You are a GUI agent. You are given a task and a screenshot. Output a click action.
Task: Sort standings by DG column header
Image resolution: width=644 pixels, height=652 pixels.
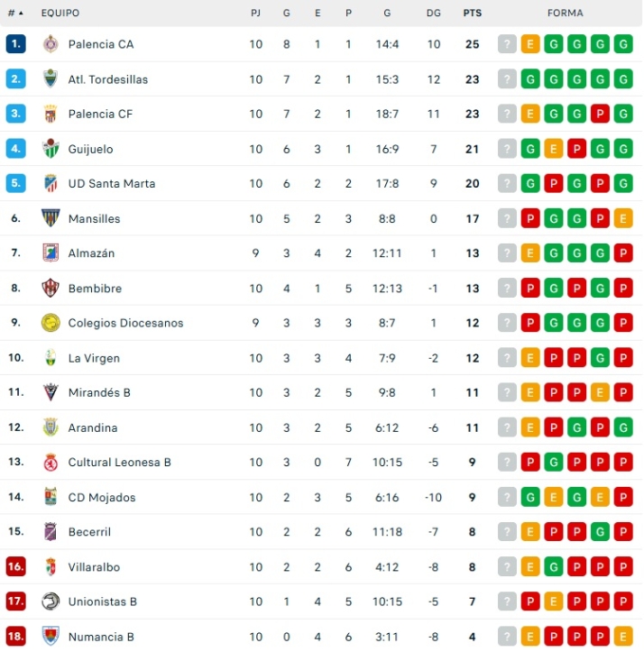click(x=433, y=14)
